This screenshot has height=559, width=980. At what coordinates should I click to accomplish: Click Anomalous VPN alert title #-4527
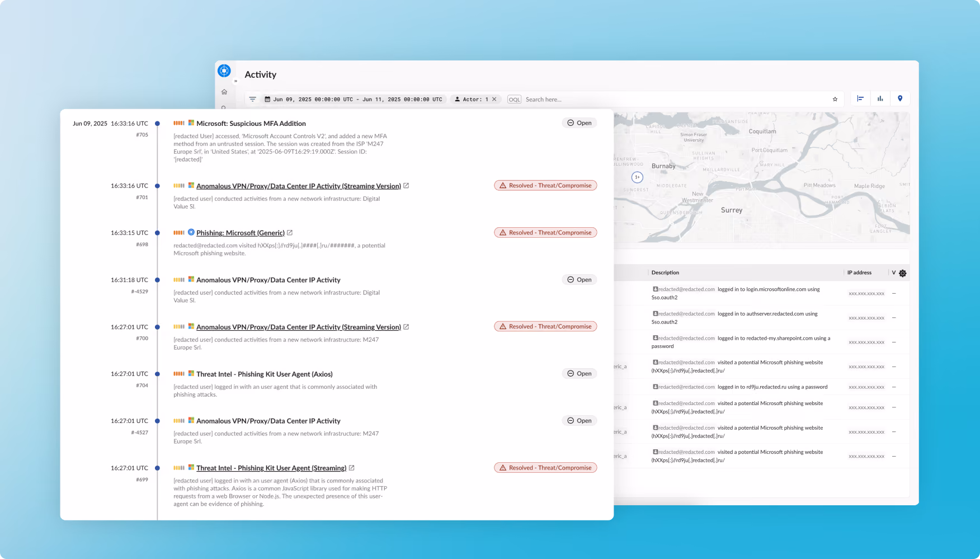tap(268, 421)
